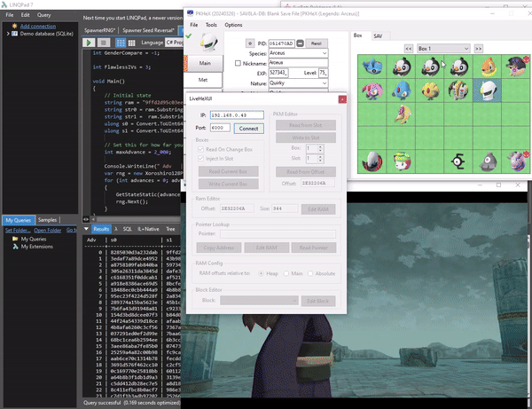Click the Arceus preview sprite above Main tab
532x409 pixels.
click(208, 43)
